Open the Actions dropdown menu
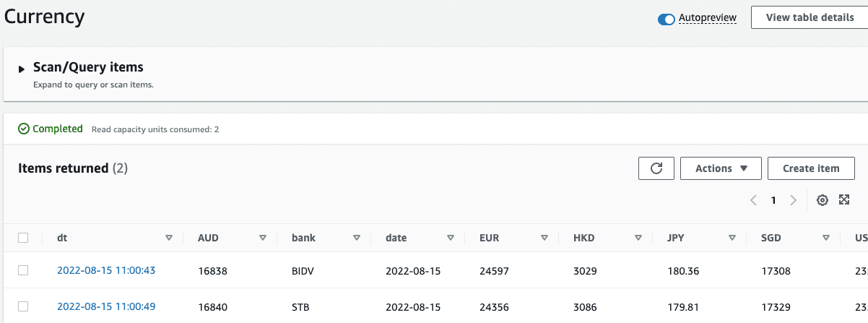 (721, 168)
